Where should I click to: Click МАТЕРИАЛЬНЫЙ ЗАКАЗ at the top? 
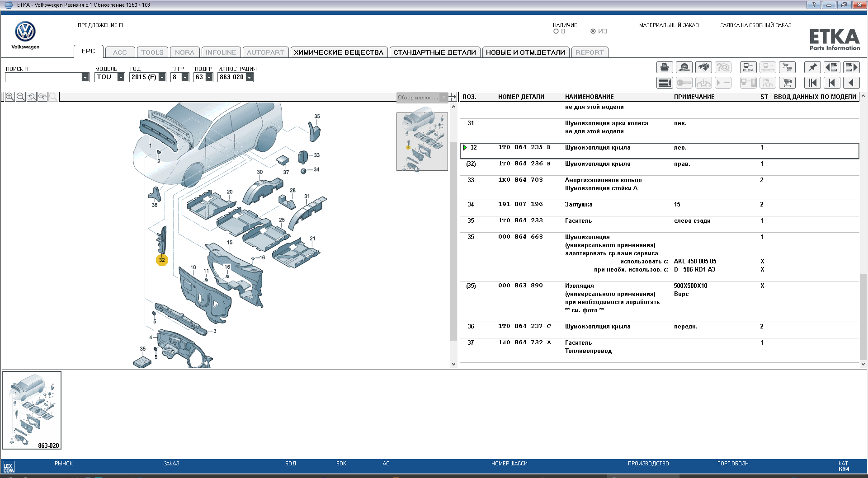[x=669, y=25]
